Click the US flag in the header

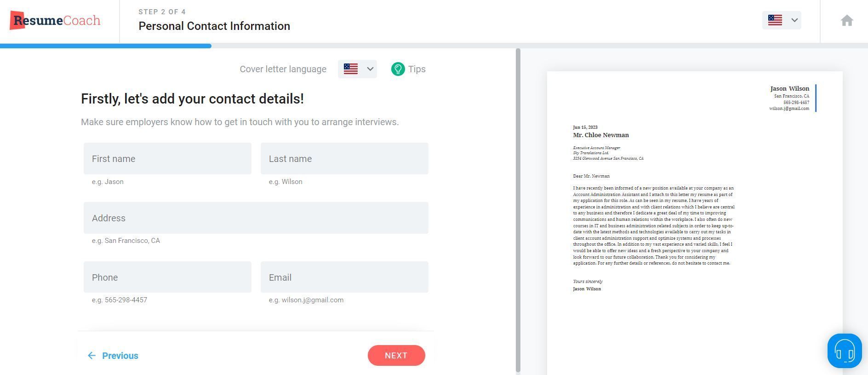coord(775,20)
